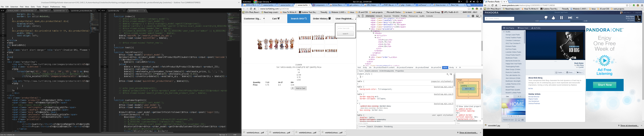The width and height of the screenshot is (644, 136).
Task: Select Shuffle in Pandora station list
Action: pos(508,32)
